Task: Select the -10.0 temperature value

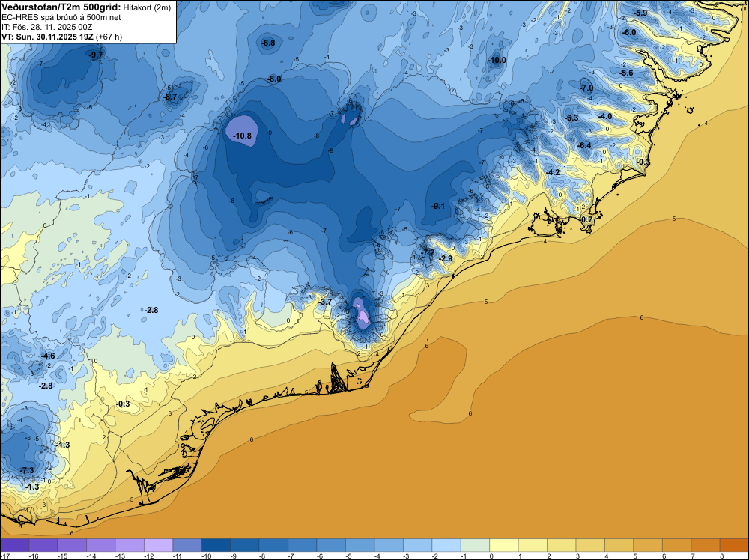Action: click(x=497, y=60)
